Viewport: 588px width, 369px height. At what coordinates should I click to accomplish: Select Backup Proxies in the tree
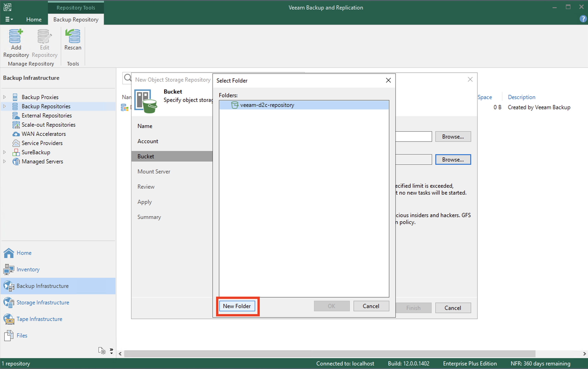40,97
